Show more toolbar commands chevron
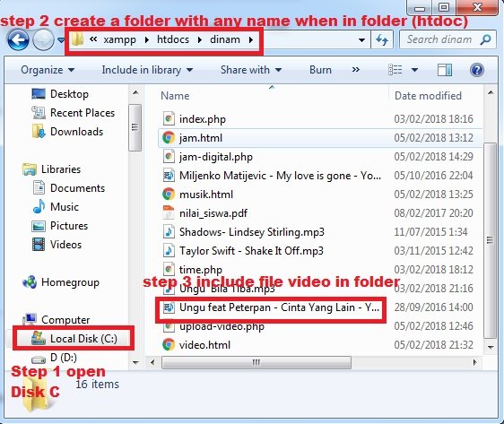 click(x=355, y=70)
